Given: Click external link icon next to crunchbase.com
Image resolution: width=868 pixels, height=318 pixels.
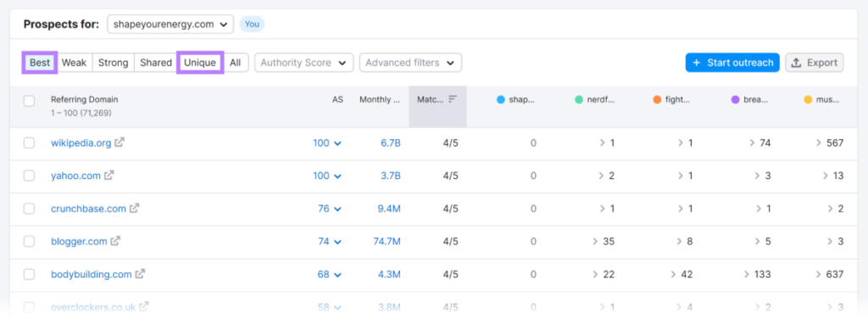Looking at the screenshot, I should [x=135, y=209].
